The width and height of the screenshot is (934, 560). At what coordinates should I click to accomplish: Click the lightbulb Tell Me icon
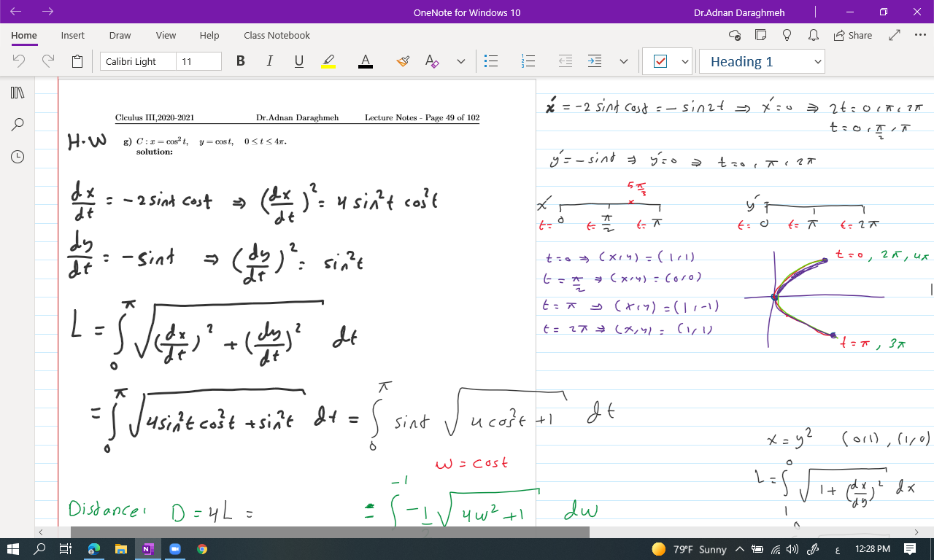point(787,35)
